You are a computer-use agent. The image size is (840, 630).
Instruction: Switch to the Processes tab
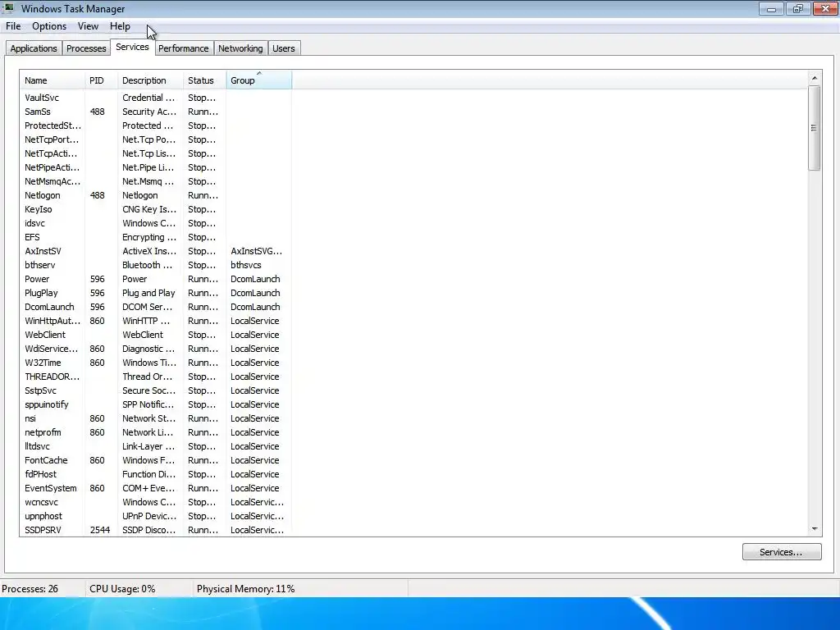pyautogui.click(x=86, y=48)
